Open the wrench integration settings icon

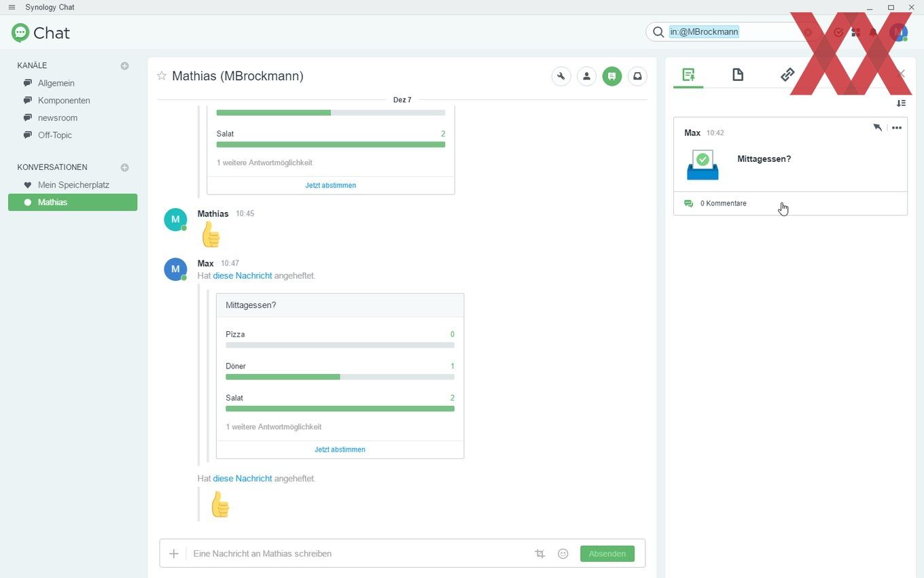(x=561, y=76)
